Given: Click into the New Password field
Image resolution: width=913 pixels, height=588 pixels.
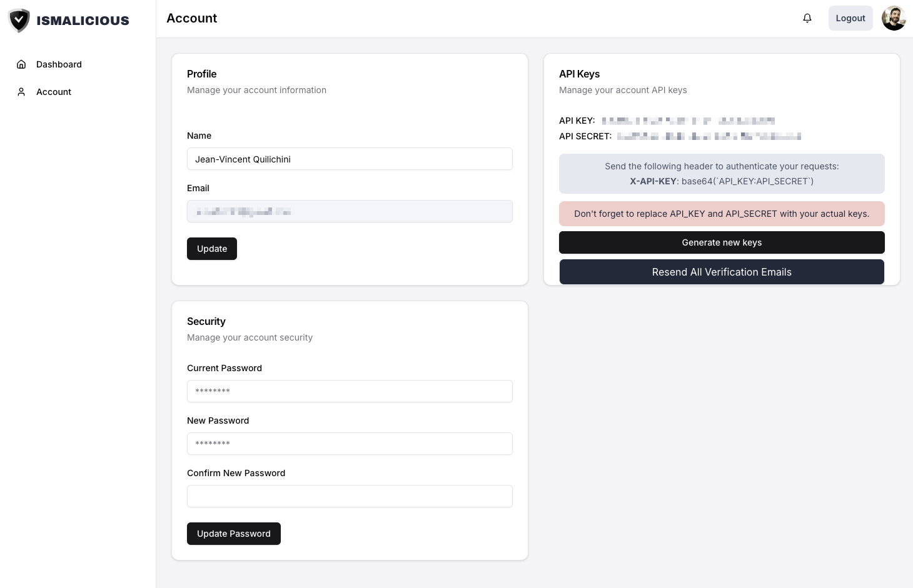Looking at the screenshot, I should [350, 444].
